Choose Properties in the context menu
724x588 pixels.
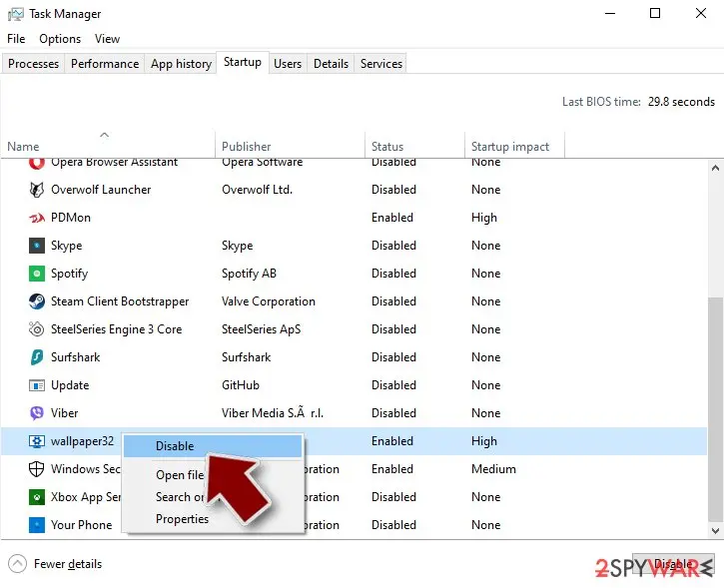(183, 519)
